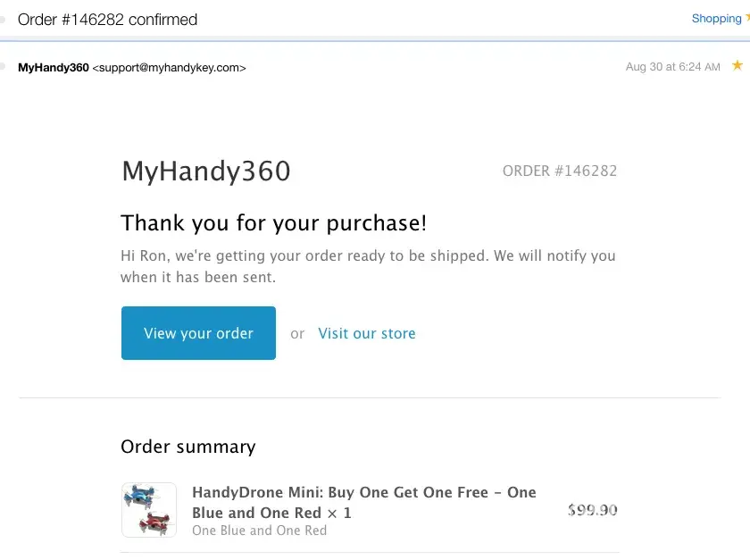Viewport: 750px width, 560px height.
Task: Open the HandyDrone product thumbnail
Action: (x=149, y=510)
